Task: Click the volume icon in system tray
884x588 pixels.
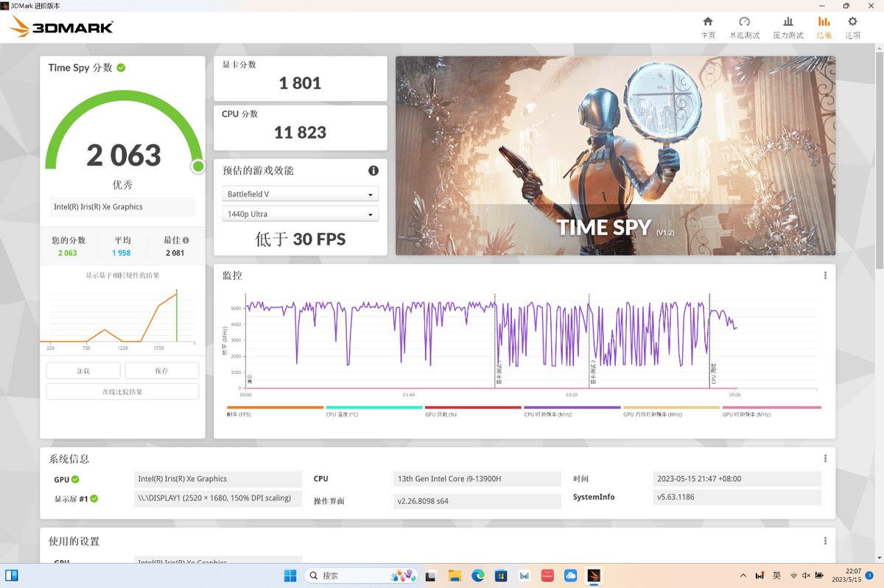Action: point(807,575)
